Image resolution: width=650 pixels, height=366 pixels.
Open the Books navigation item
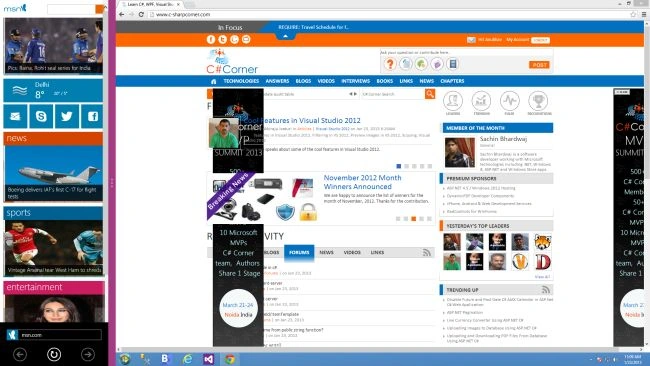pyautogui.click(x=385, y=81)
